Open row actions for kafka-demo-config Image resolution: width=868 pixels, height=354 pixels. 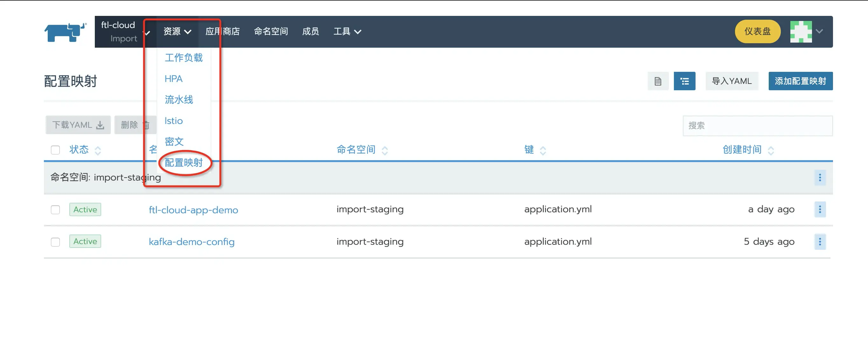(x=820, y=242)
